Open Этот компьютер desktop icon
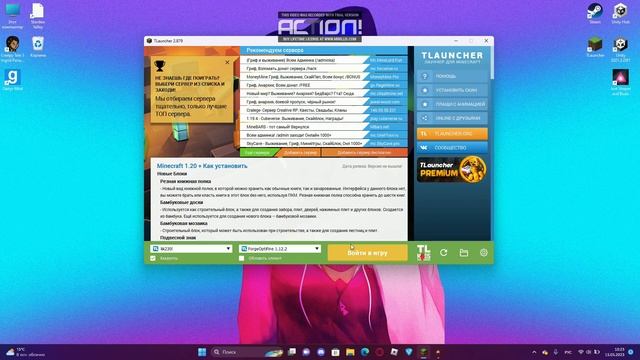 tap(13, 16)
